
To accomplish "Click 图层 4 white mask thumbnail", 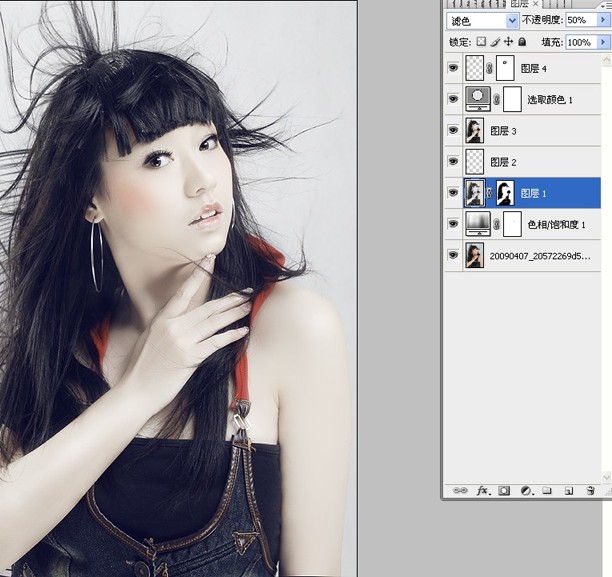I will [505, 68].
